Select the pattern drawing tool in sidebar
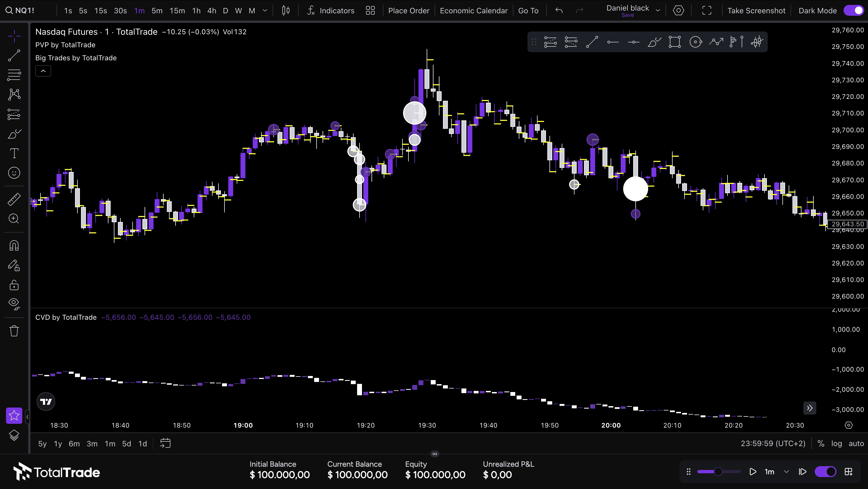This screenshot has height=489, width=868. tap(14, 94)
